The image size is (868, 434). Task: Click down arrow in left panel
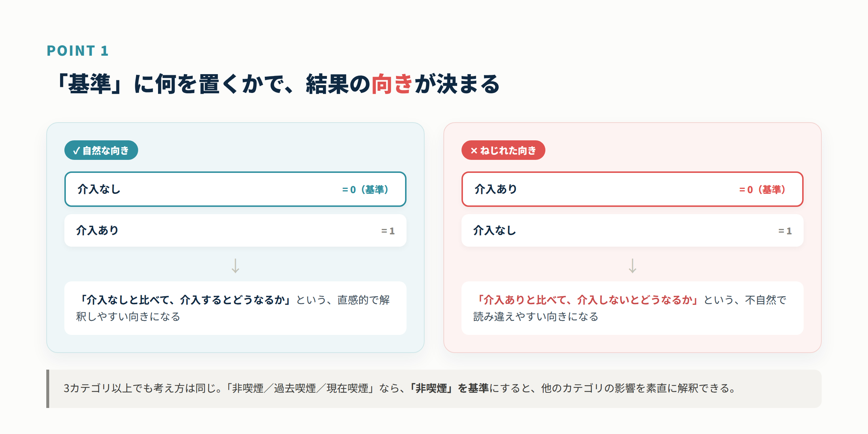[235, 266]
